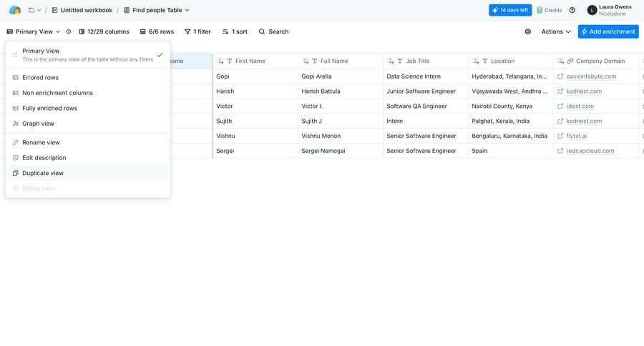Image resolution: width=644 pixels, height=346 pixels.
Task: Open the 6/6 rows control
Action: (x=157, y=31)
